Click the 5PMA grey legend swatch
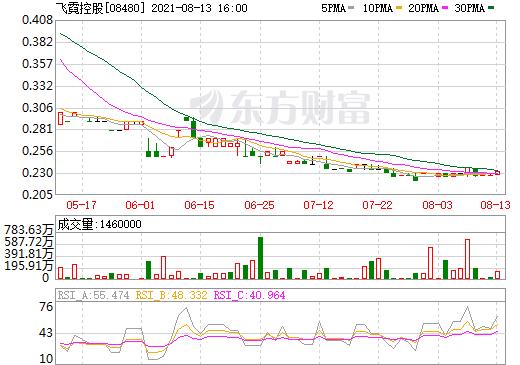 pos(351,7)
